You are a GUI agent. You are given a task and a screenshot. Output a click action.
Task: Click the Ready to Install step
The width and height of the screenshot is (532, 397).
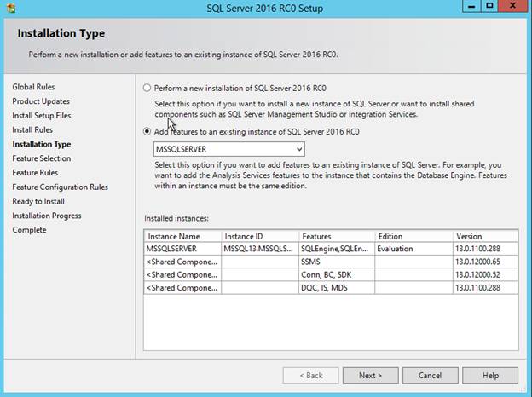pyautogui.click(x=38, y=201)
